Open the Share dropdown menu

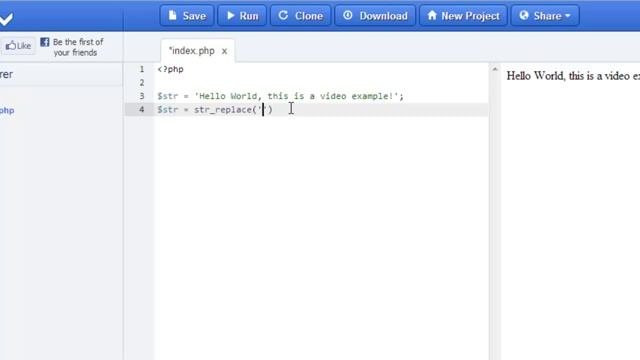pyautogui.click(x=545, y=16)
